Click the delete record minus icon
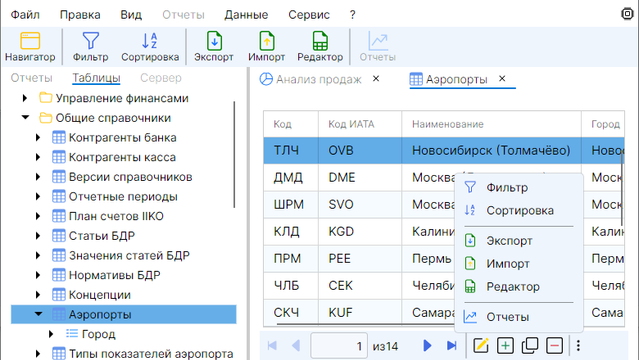 point(554,346)
